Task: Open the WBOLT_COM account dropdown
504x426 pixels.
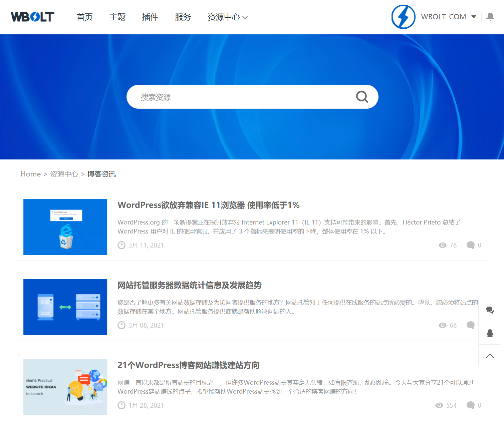Action: (444, 17)
